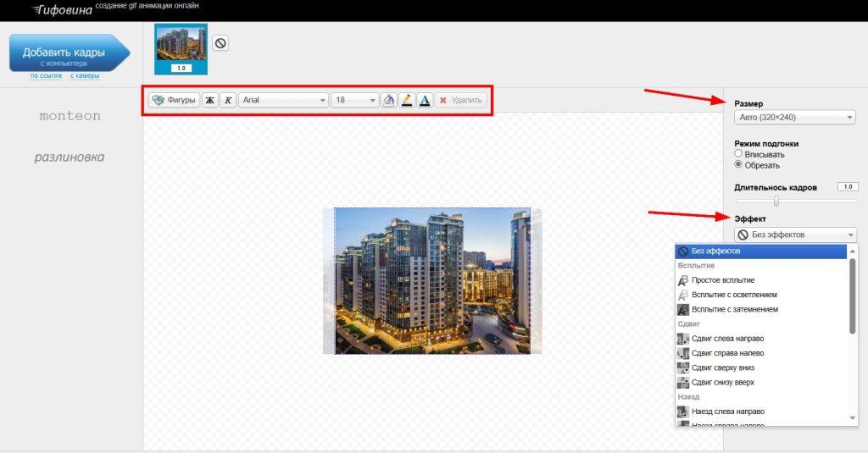Click the effects list scroll-up arrow
Screen dimensions: 868x453
tap(853, 250)
